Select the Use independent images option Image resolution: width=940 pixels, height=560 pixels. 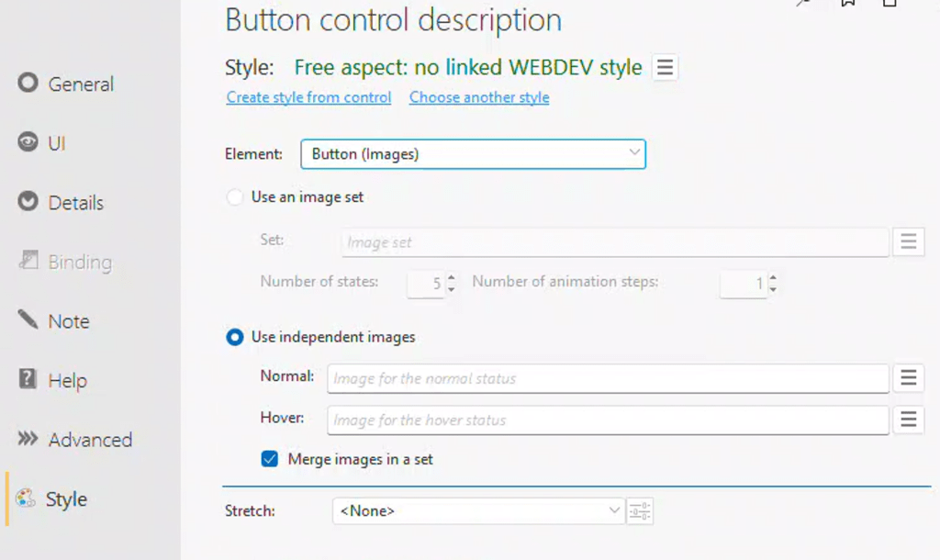click(235, 337)
